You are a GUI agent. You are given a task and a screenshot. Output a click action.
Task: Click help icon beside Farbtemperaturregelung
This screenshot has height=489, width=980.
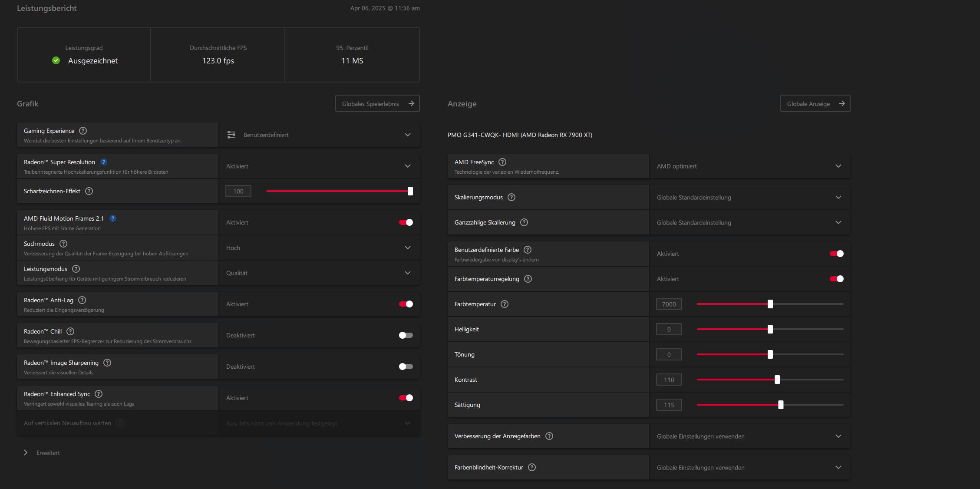[528, 279]
